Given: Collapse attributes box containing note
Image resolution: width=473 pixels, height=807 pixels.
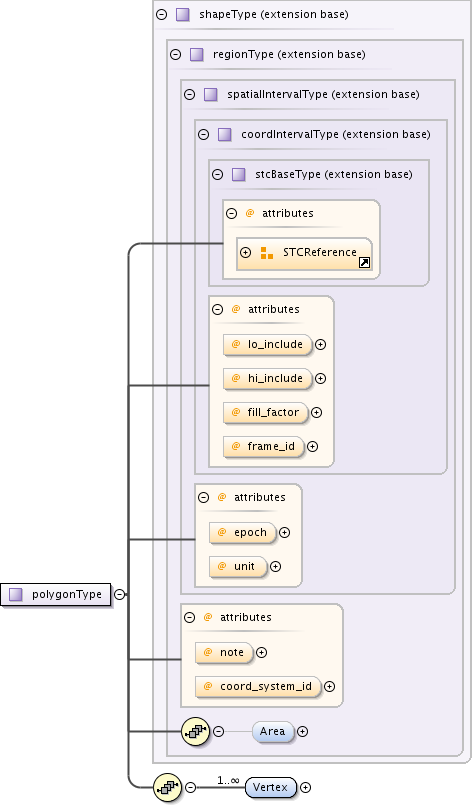Looking at the screenshot, I should [189, 617].
